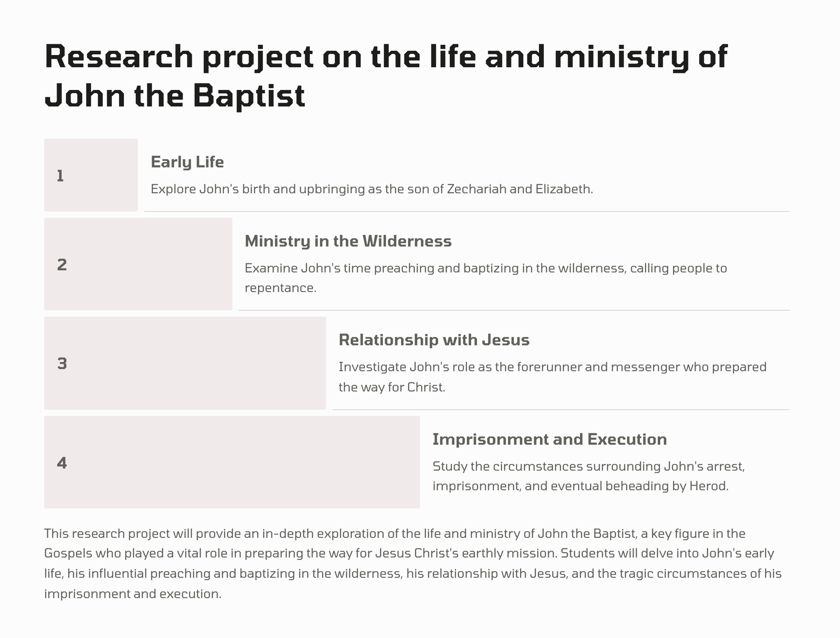The height and width of the screenshot is (638, 840).
Task: Click the divider line below Relationship section
Action: (x=560, y=410)
